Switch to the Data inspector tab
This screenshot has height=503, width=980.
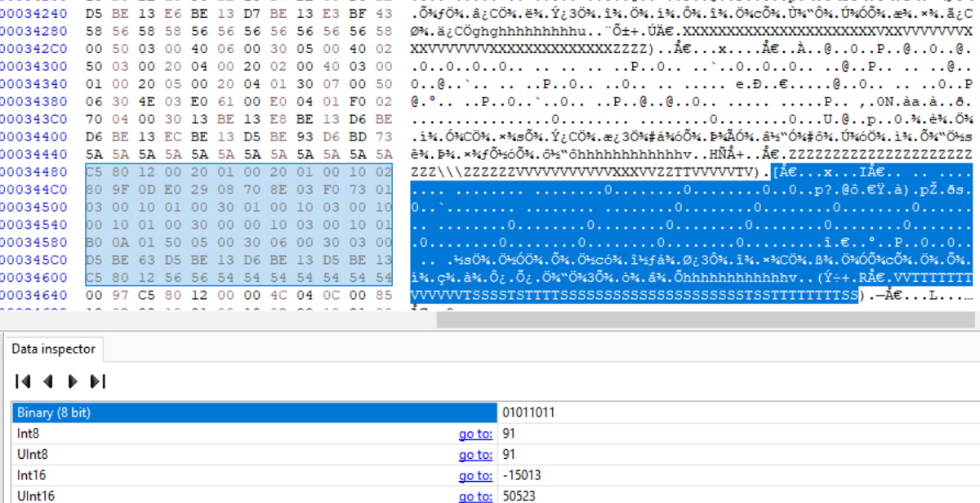pyautogui.click(x=53, y=349)
